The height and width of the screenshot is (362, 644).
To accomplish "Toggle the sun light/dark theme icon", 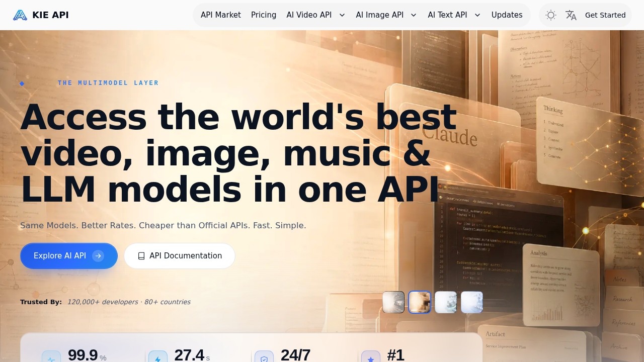I will tap(551, 15).
